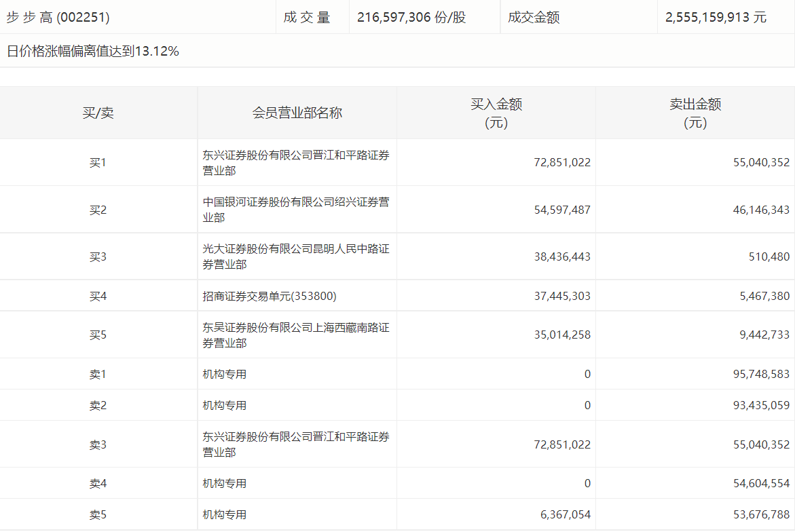Select buy amount 38,436,443

(562, 257)
